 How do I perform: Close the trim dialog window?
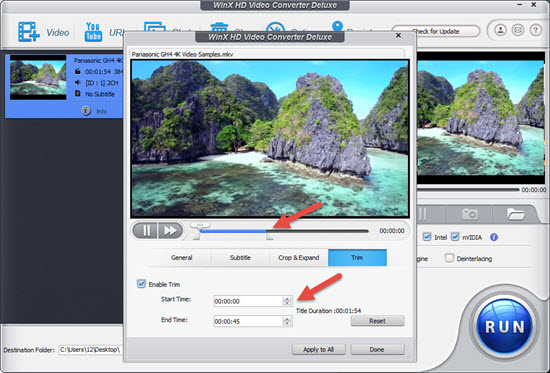pos(398,35)
